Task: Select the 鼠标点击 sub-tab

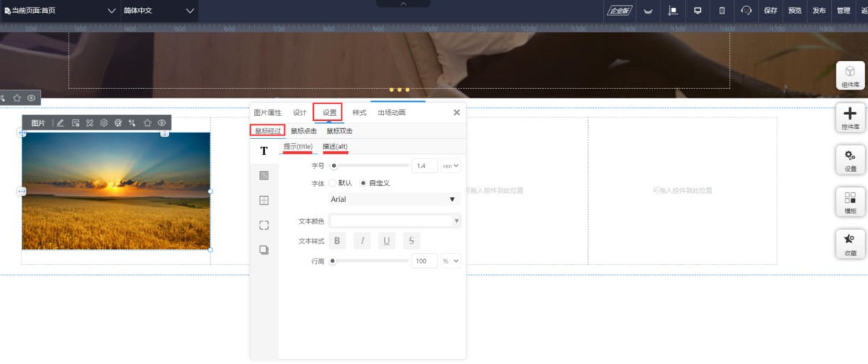Action: (x=304, y=131)
